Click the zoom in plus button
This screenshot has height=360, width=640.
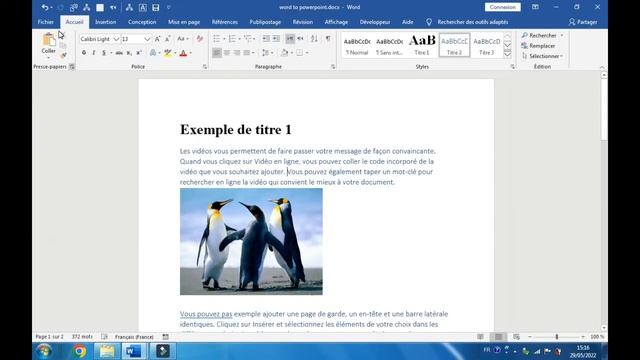coord(582,337)
